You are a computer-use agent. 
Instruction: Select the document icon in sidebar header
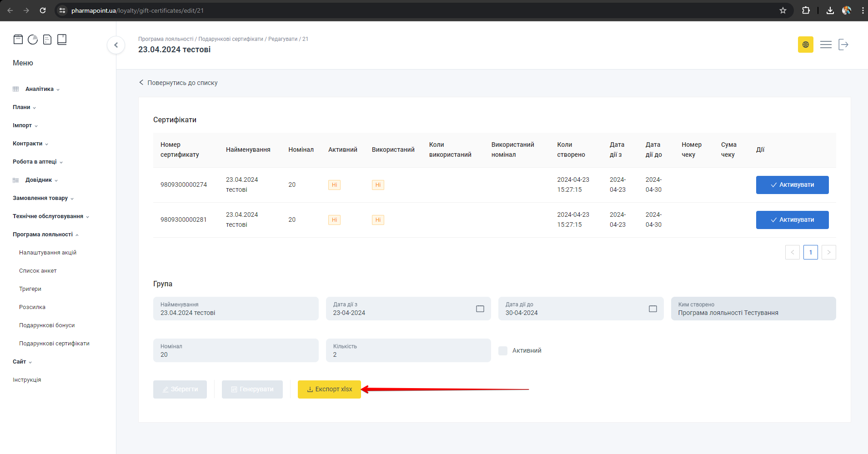click(x=47, y=40)
